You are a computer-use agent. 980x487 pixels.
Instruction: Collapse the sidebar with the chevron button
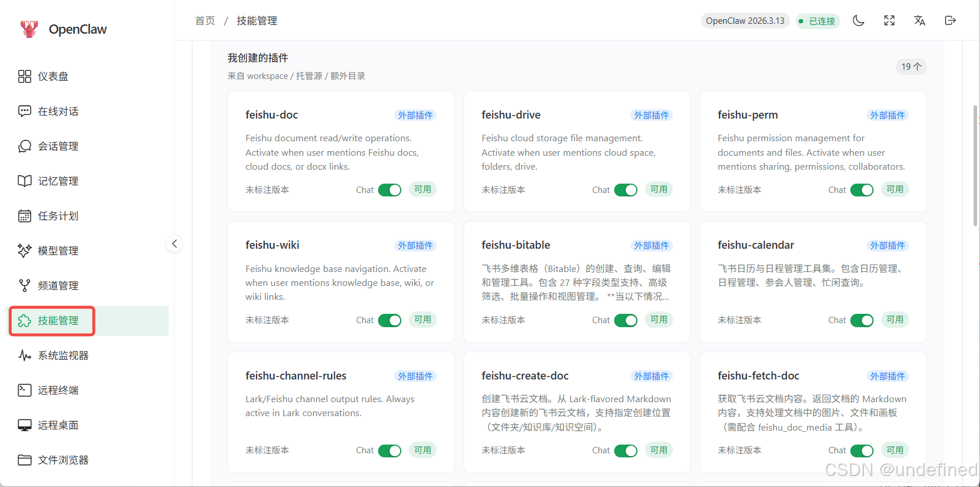pyautogui.click(x=174, y=243)
